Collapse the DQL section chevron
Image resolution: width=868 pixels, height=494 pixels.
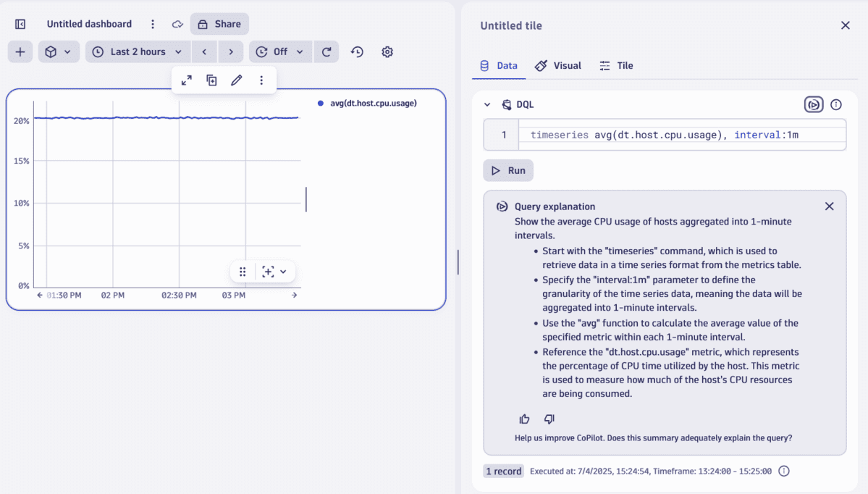[487, 104]
